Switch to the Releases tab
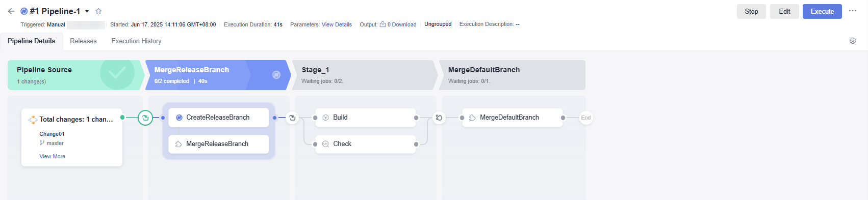The height and width of the screenshot is (200, 868). pyautogui.click(x=83, y=41)
